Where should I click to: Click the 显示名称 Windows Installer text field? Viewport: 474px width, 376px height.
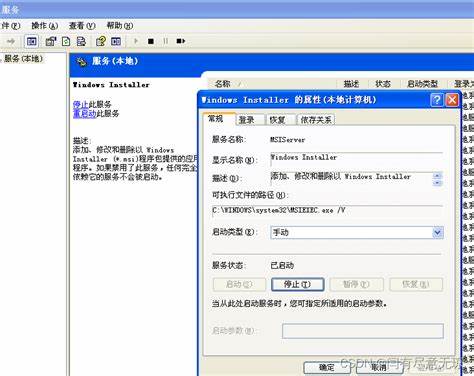click(357, 158)
